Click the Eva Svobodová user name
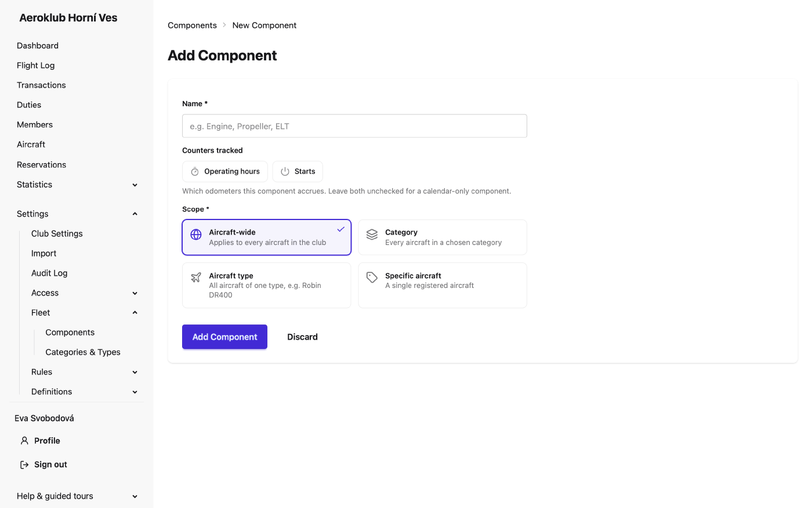812x508 pixels. point(44,418)
